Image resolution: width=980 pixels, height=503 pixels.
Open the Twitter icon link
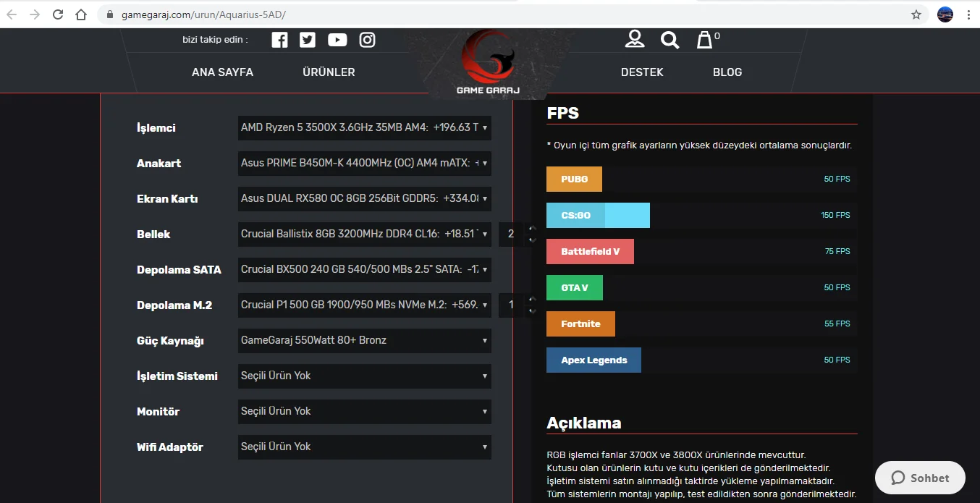point(308,40)
